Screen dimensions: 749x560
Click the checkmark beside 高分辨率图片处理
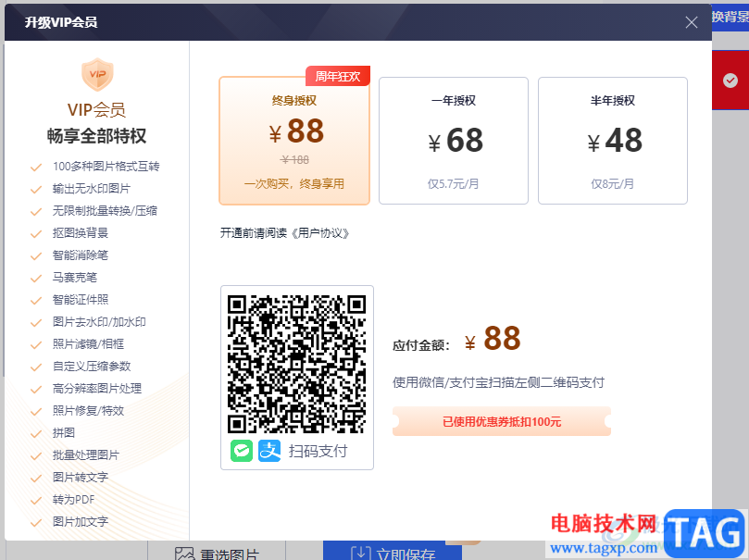36,390
